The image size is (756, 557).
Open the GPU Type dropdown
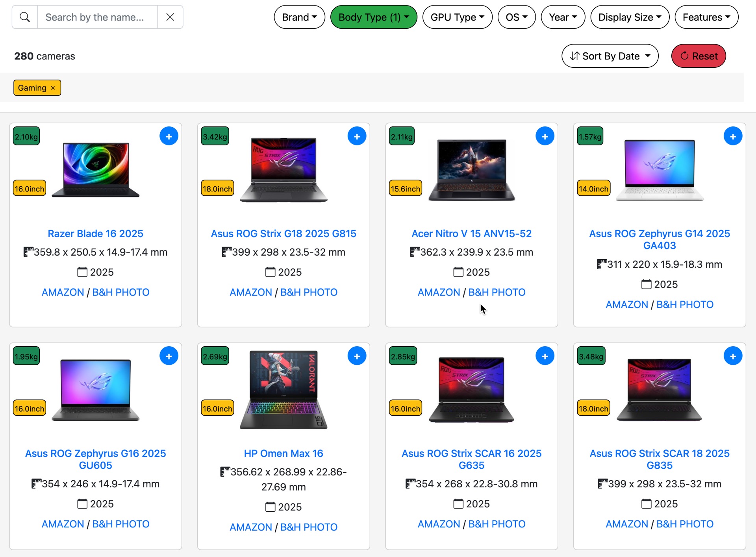tap(457, 17)
